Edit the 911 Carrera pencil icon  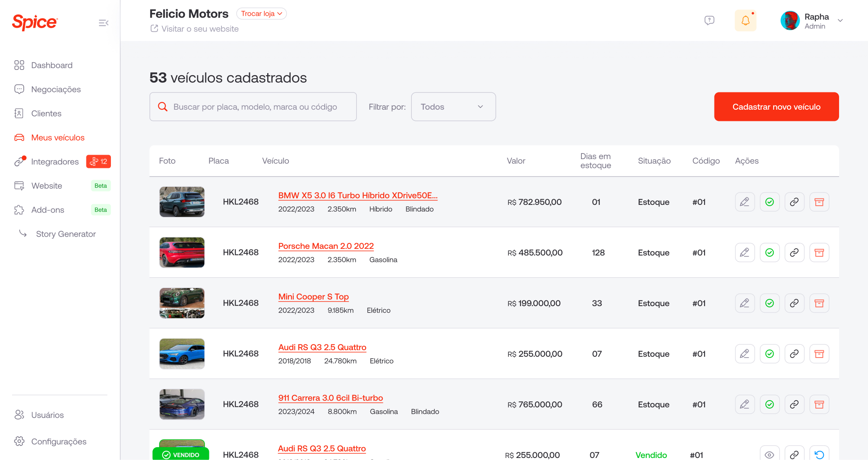click(x=745, y=405)
